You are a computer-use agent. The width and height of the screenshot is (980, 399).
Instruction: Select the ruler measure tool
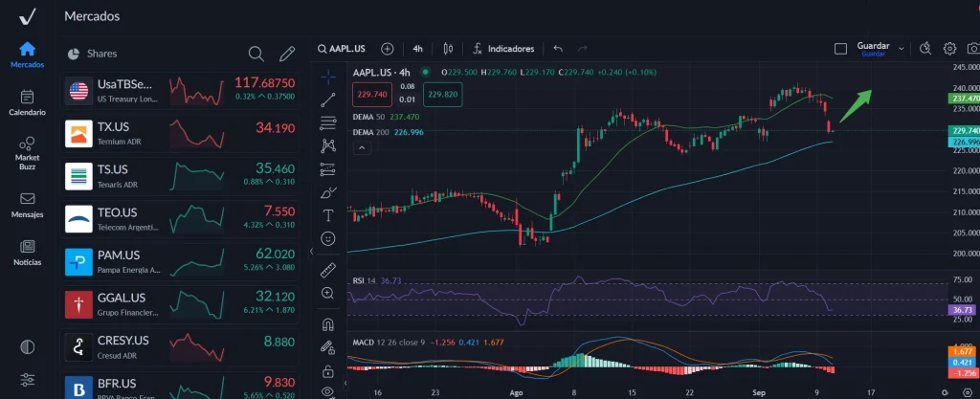click(x=328, y=271)
